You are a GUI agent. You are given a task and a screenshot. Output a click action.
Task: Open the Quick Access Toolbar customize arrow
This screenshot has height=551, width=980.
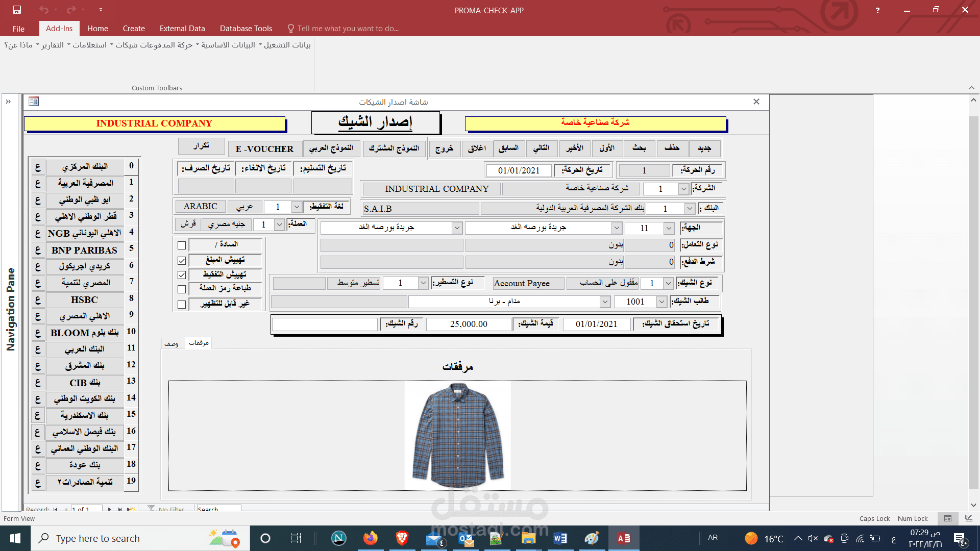101,10
